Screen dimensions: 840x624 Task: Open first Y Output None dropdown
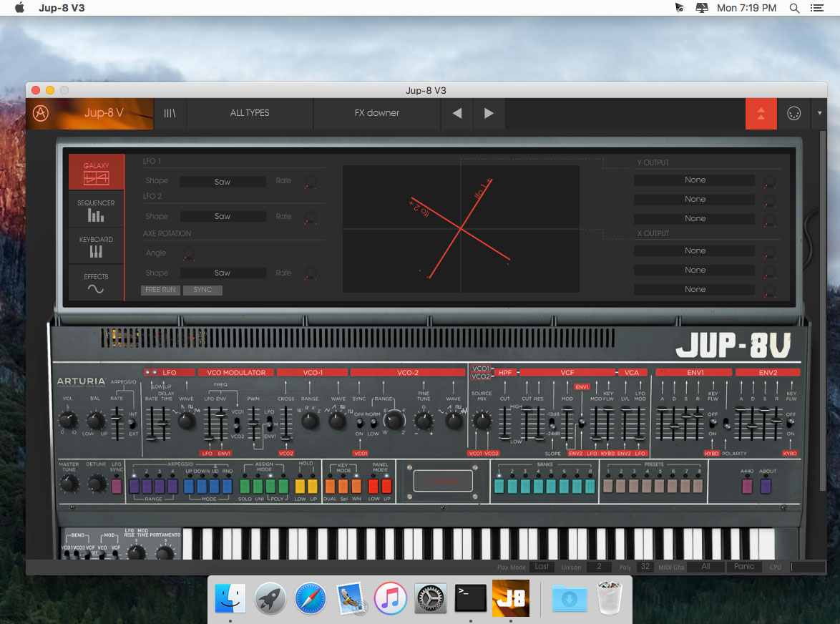(x=695, y=180)
